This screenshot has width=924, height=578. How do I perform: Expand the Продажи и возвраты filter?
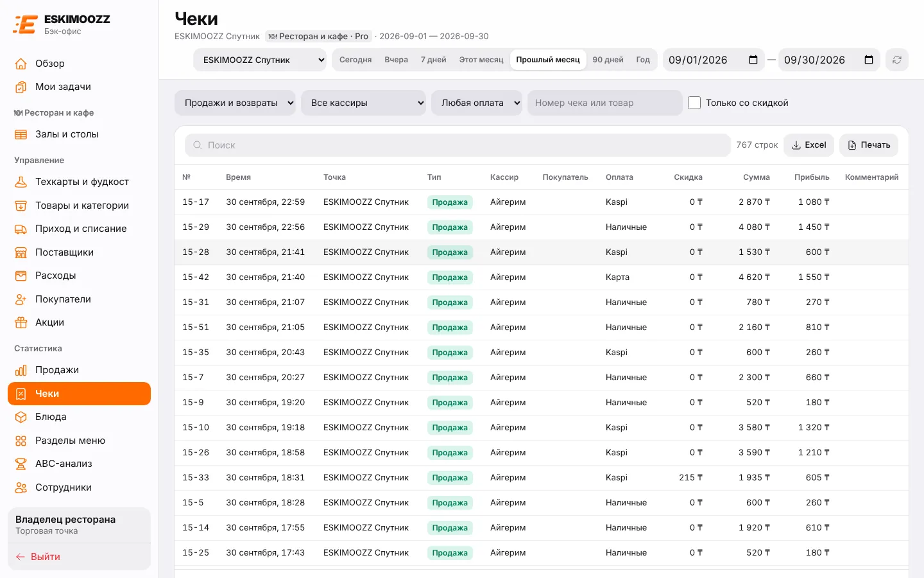(235, 103)
